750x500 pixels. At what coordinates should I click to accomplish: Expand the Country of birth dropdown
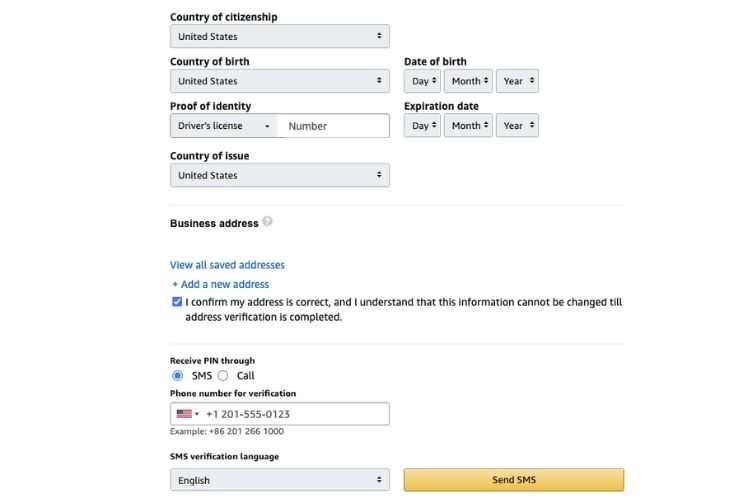point(279,81)
